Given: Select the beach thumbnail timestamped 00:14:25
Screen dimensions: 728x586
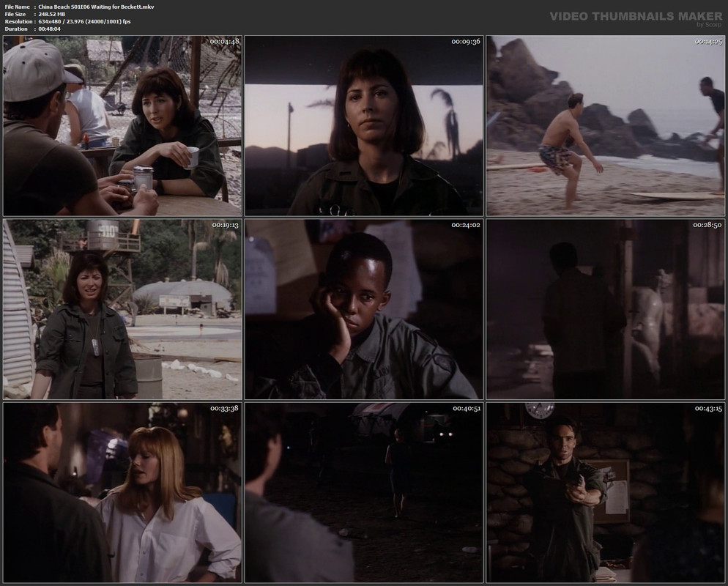Looking at the screenshot, I should (606, 126).
